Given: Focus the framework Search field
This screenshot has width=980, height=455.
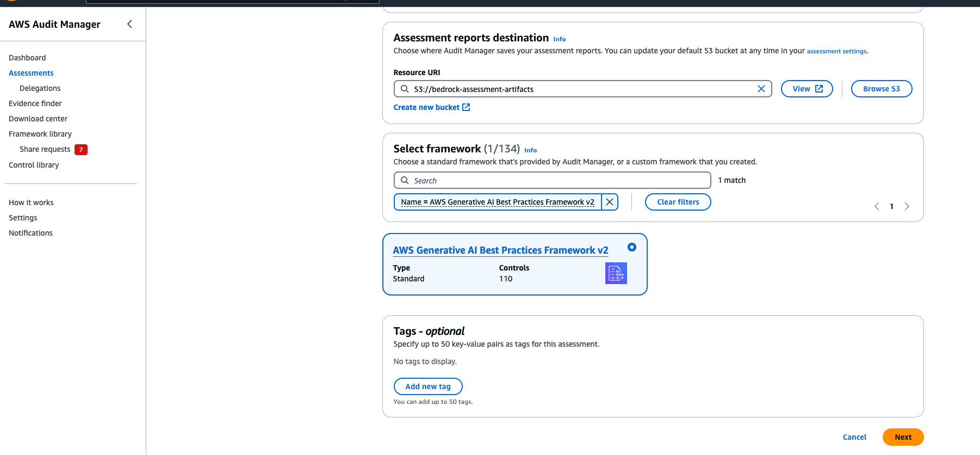Looking at the screenshot, I should (x=552, y=180).
